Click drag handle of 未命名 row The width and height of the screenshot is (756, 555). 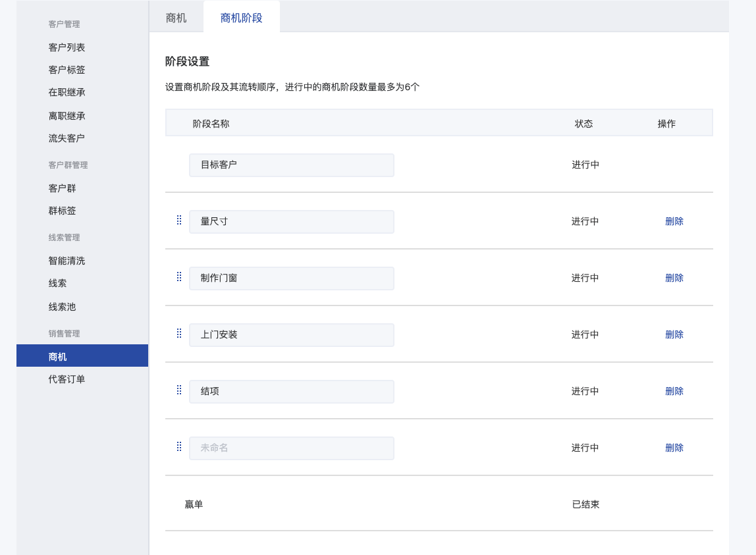(179, 446)
